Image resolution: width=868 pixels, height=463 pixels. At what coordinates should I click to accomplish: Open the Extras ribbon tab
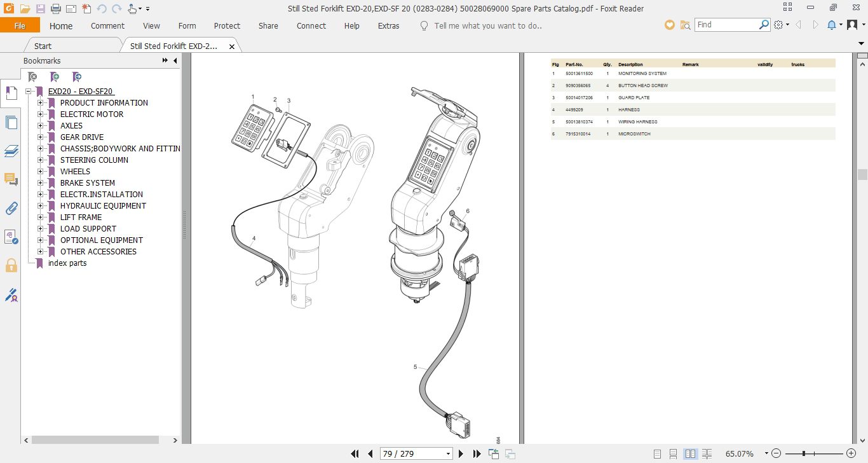(x=388, y=26)
